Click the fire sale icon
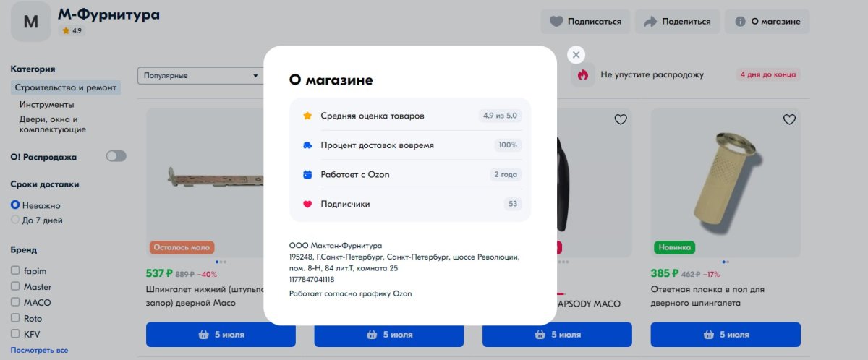 pyautogui.click(x=583, y=74)
